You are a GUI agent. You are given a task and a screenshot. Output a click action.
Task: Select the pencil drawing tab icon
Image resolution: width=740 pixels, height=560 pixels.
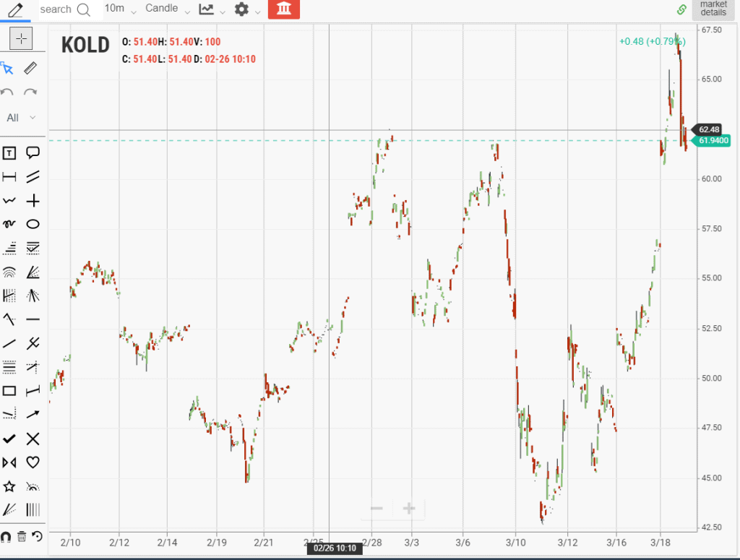15,10
